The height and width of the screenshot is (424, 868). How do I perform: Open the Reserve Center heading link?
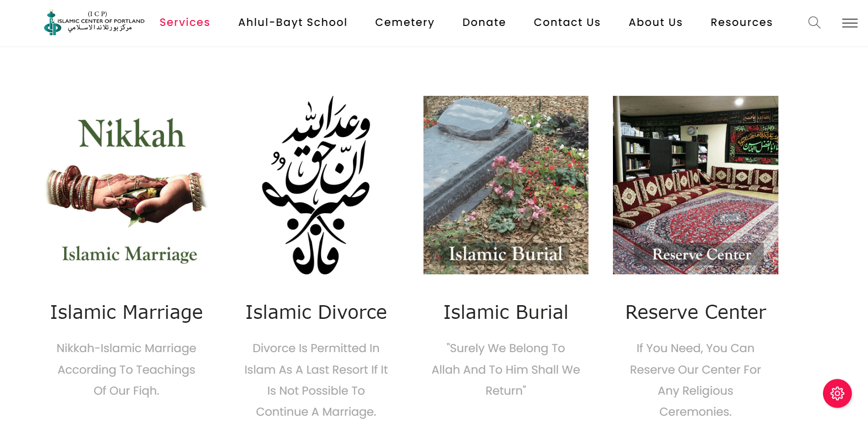[696, 312]
